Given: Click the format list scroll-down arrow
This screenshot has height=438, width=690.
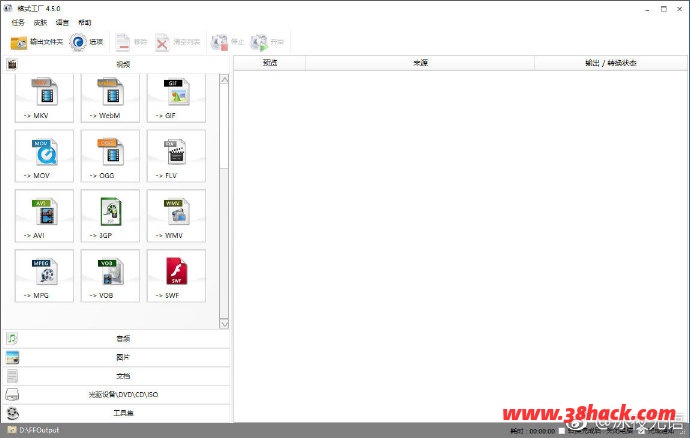Looking at the screenshot, I should coord(224,324).
